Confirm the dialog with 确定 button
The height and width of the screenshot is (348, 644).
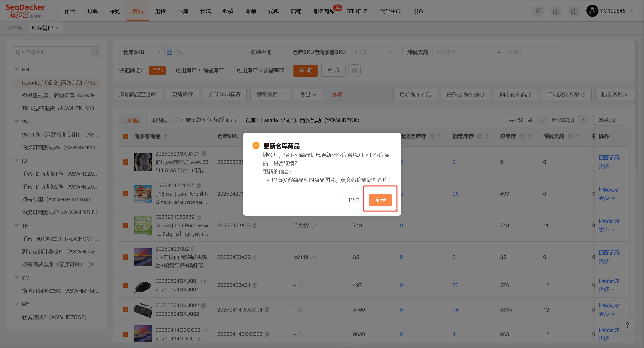tap(380, 200)
